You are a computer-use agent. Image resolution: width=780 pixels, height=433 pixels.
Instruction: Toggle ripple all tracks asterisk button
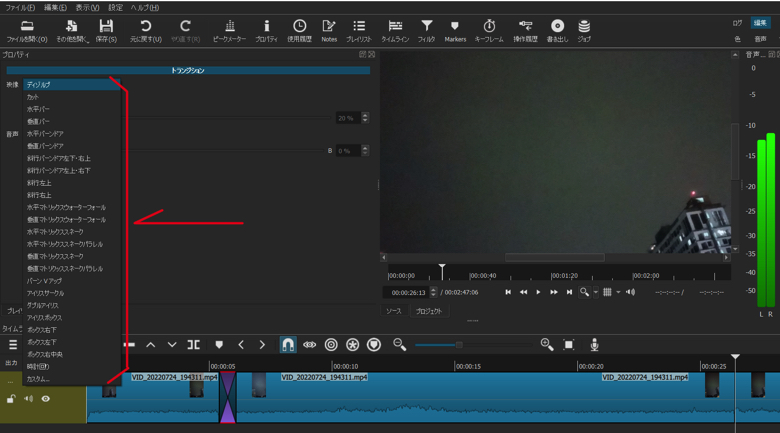[352, 344]
